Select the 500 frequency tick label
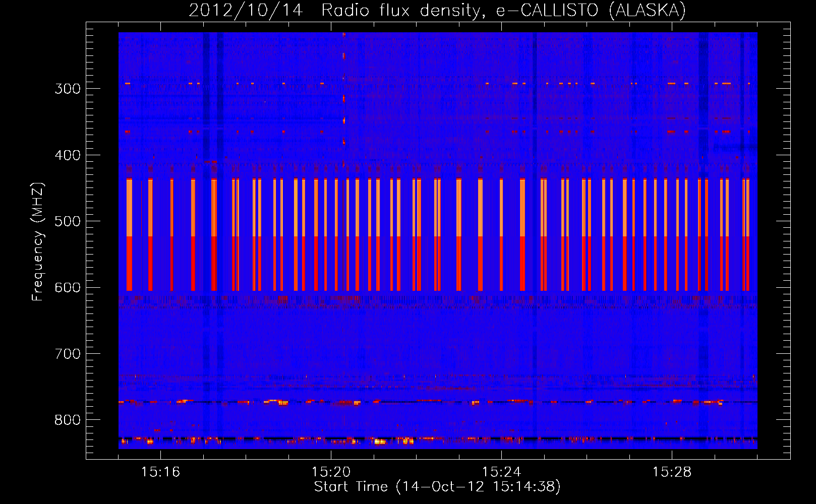816x504 pixels. pyautogui.click(x=68, y=221)
